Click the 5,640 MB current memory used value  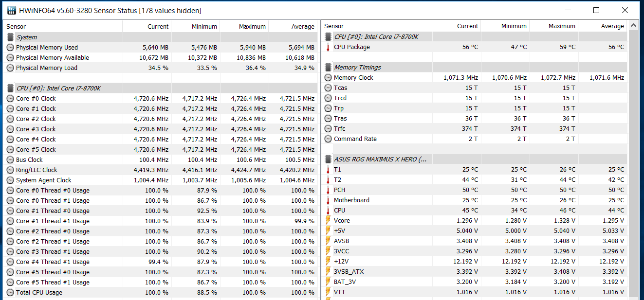point(155,47)
